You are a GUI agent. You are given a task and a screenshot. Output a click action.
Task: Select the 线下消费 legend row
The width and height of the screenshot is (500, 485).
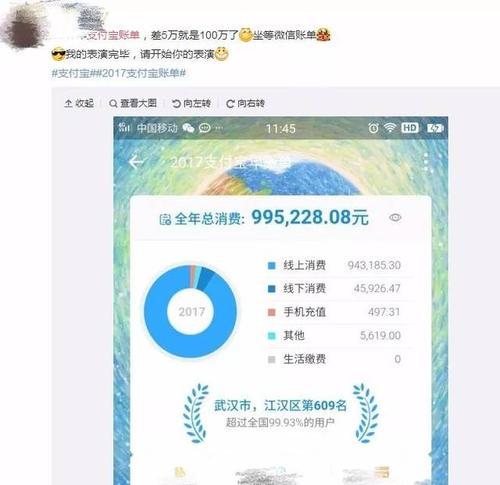pyautogui.click(x=334, y=289)
